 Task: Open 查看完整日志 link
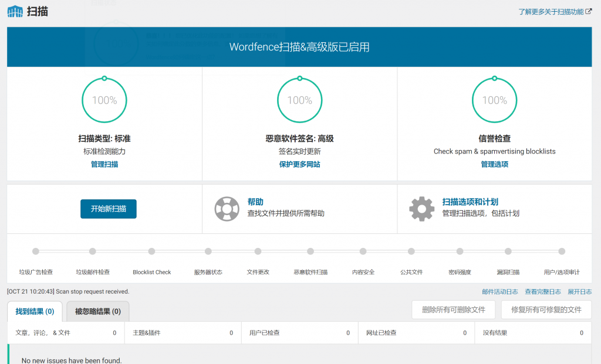pyautogui.click(x=543, y=292)
